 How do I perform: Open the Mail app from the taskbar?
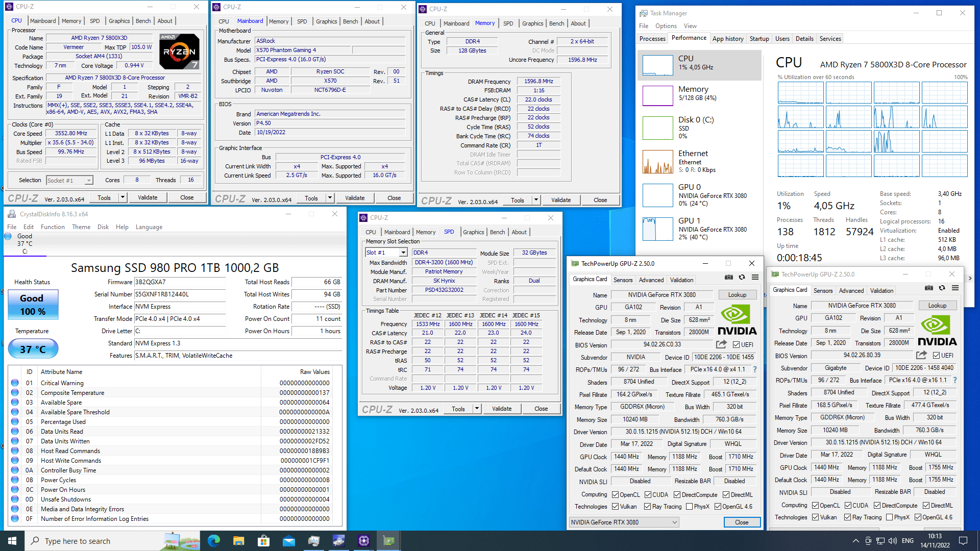[x=288, y=541]
